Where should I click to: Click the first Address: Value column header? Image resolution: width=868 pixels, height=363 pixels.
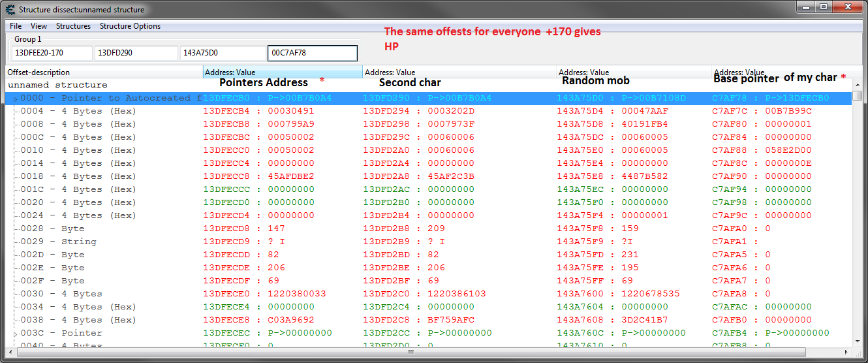click(x=282, y=72)
